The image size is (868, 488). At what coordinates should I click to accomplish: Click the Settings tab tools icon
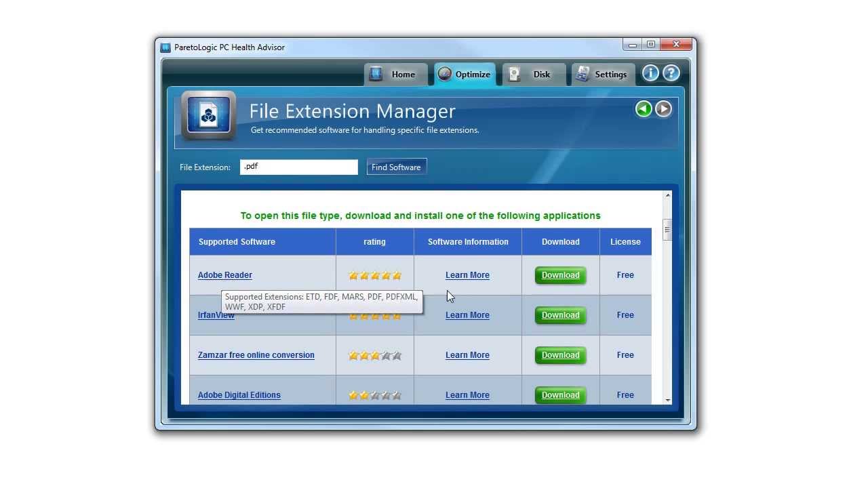(x=583, y=74)
